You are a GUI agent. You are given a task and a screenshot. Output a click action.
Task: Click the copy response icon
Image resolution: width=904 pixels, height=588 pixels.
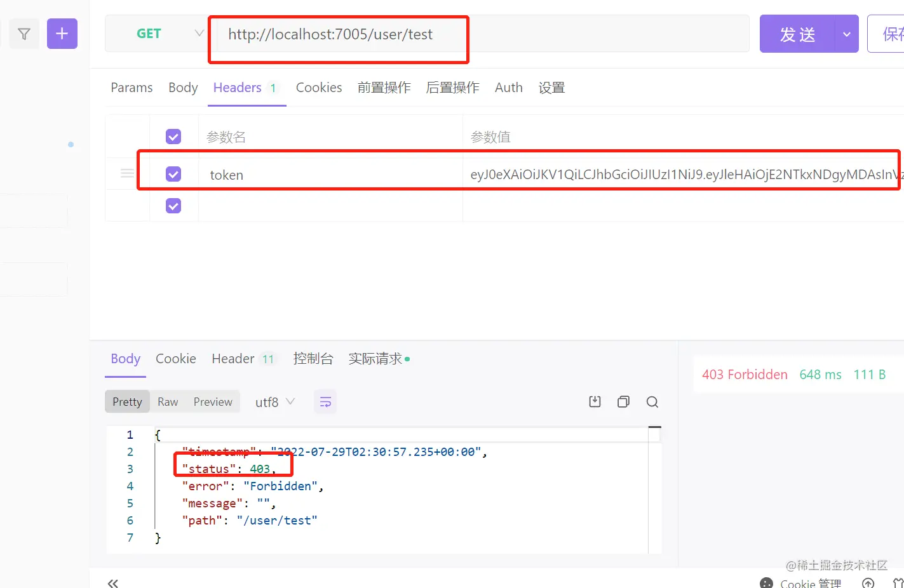click(x=624, y=401)
